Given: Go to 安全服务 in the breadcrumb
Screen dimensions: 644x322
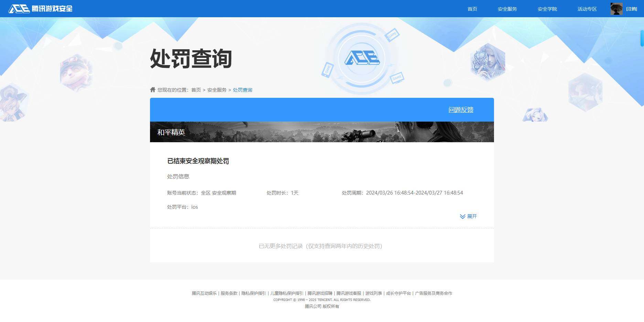Looking at the screenshot, I should [217, 90].
